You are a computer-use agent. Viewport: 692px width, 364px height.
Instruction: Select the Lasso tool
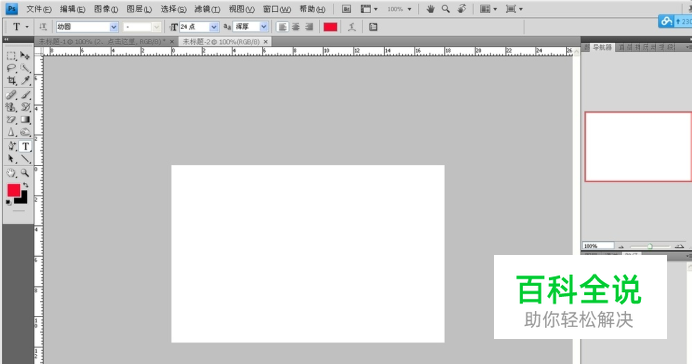click(x=11, y=68)
